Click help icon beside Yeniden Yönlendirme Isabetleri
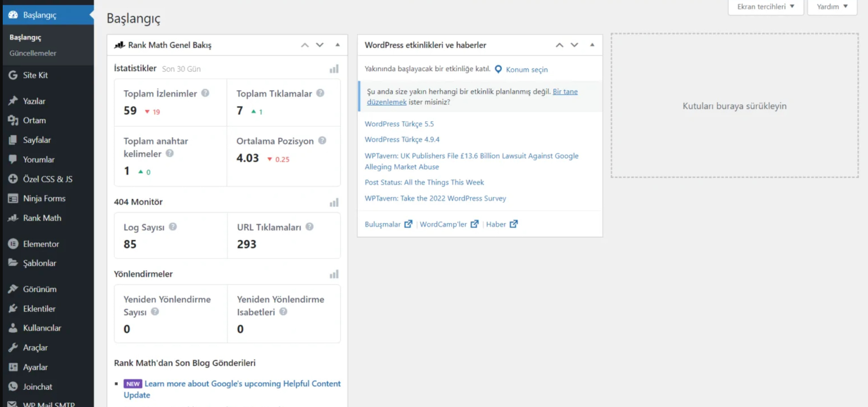The height and width of the screenshot is (407, 868). [x=283, y=312]
